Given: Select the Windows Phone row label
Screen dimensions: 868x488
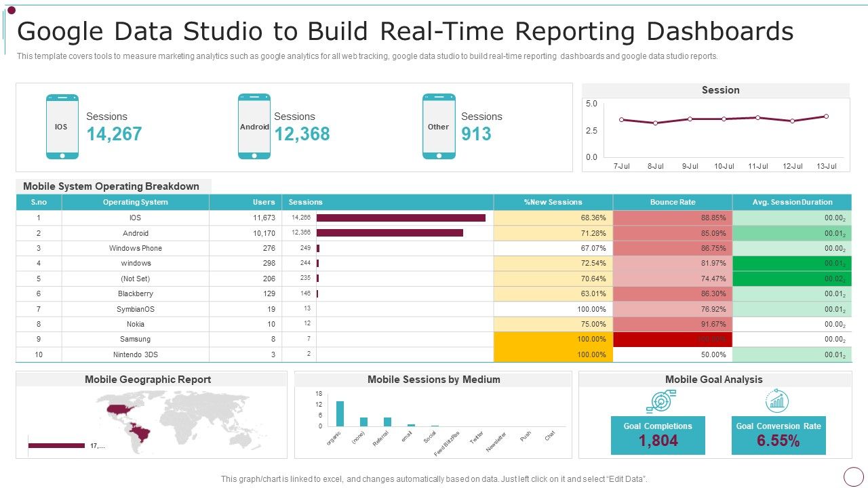Looking at the screenshot, I should tap(136, 248).
